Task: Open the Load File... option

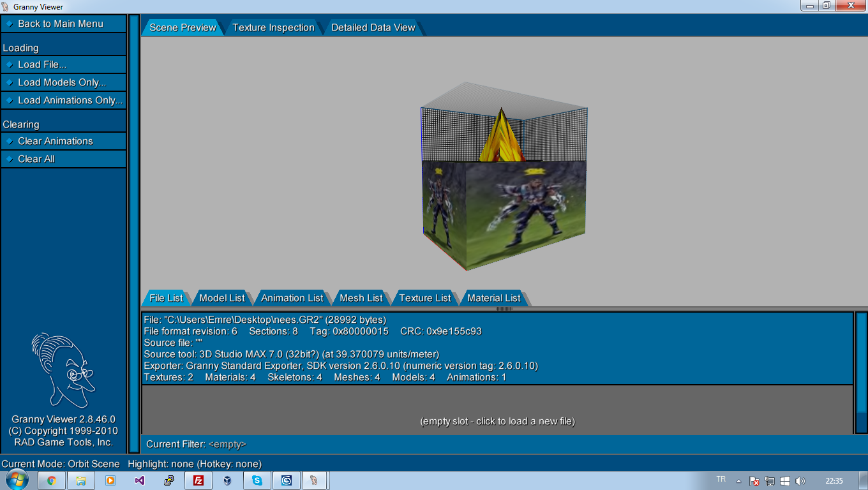Action: coord(63,64)
